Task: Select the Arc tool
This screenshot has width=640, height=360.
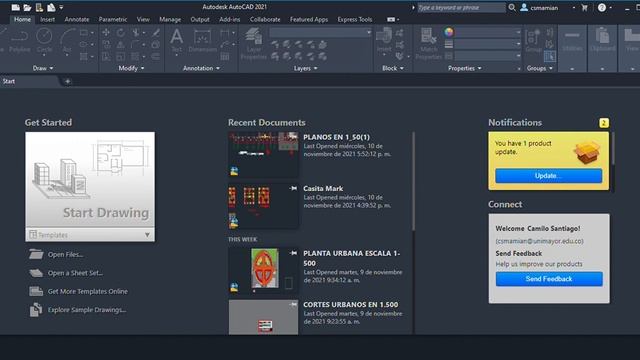Action: (x=67, y=41)
